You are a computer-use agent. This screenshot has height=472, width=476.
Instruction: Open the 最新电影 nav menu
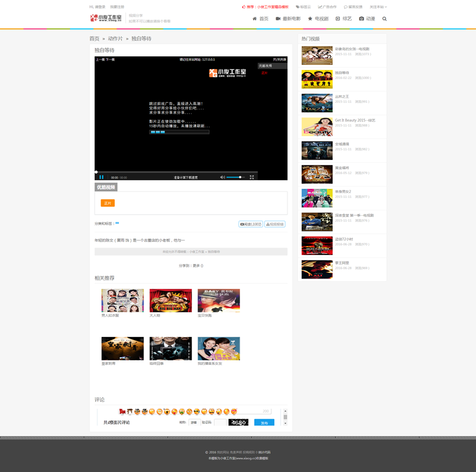click(x=288, y=19)
